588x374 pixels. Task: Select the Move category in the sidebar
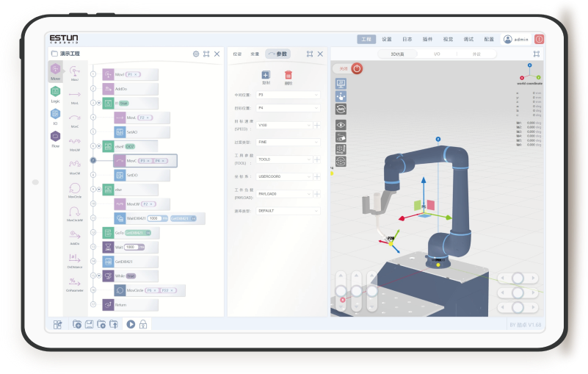tap(56, 71)
